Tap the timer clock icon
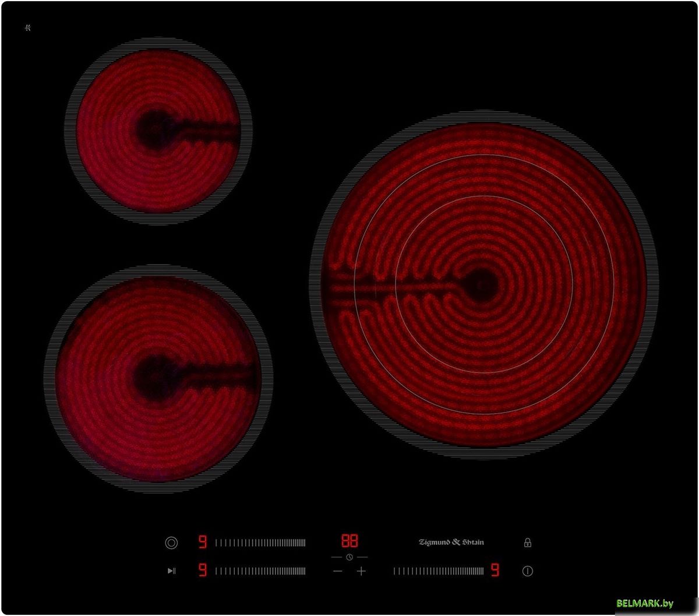Screen dimensions: 699x616 point(349,557)
